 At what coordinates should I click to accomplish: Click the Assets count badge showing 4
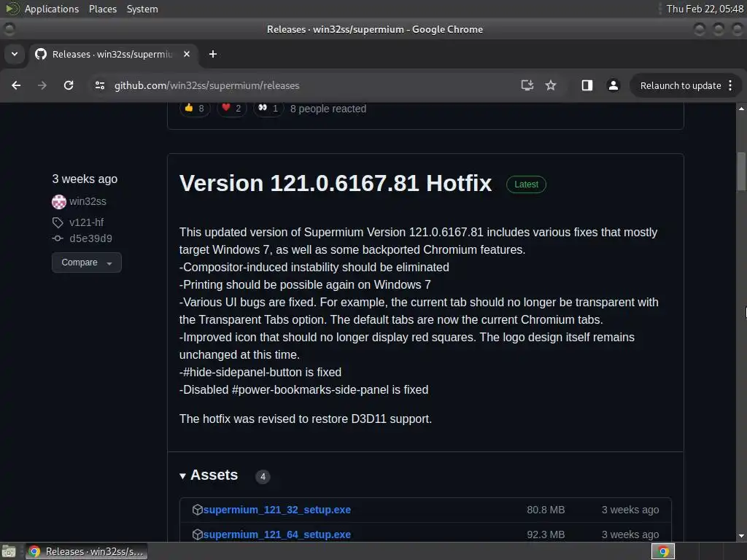(263, 477)
